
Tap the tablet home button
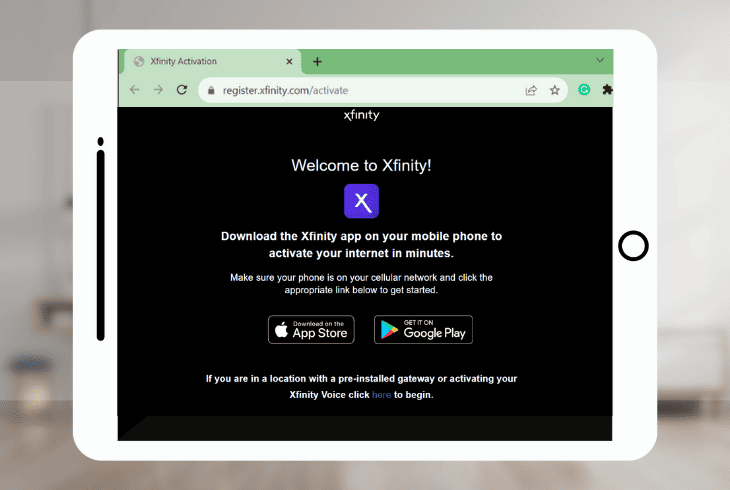click(633, 246)
